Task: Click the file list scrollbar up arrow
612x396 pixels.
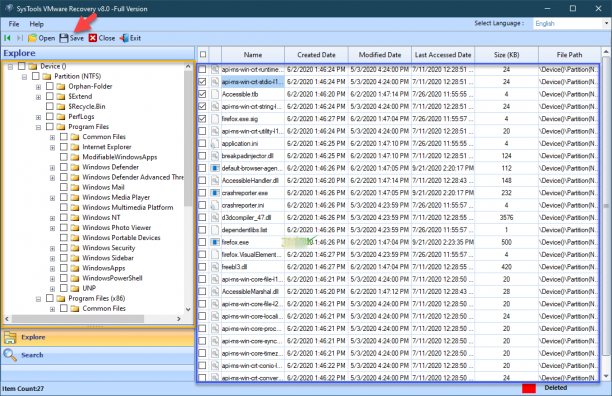Action: point(606,52)
